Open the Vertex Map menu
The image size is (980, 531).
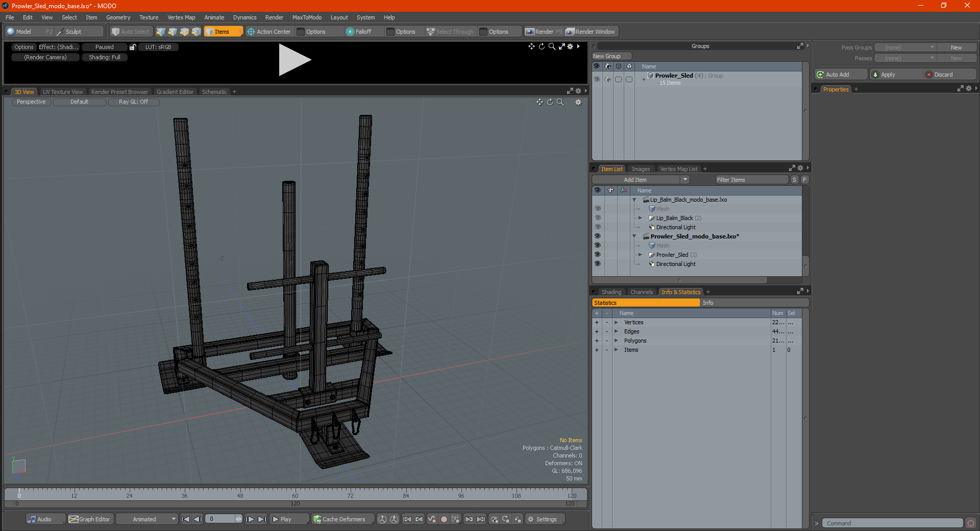click(x=181, y=17)
